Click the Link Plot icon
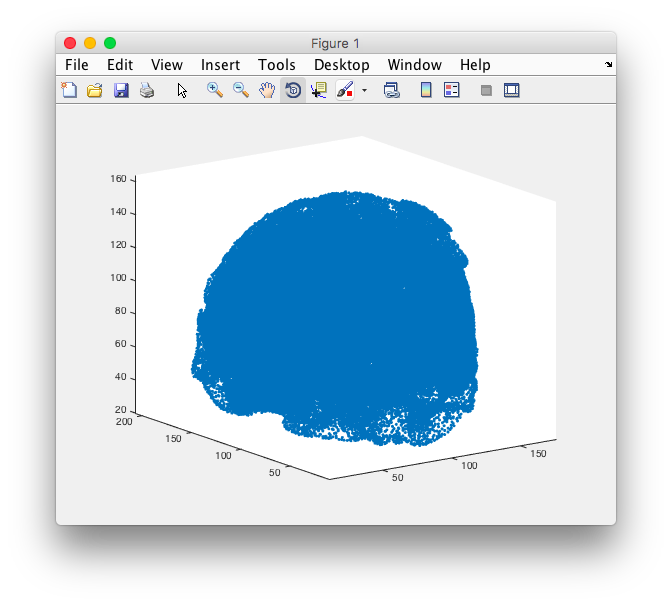 [x=391, y=90]
